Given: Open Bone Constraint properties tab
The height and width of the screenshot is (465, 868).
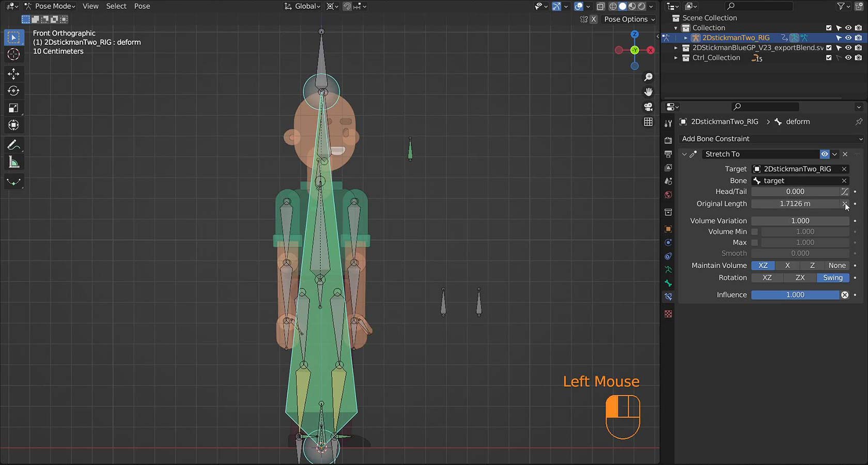Looking at the screenshot, I should pyautogui.click(x=668, y=297).
